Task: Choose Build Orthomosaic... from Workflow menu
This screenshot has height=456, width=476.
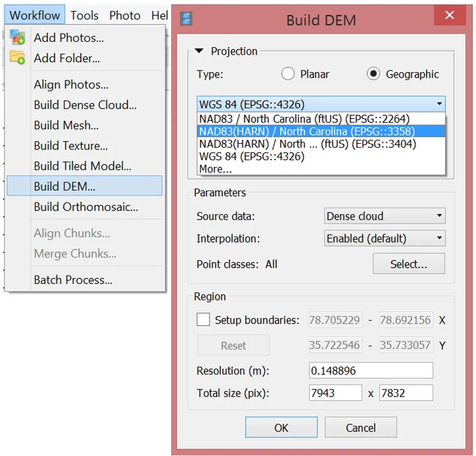Action: coord(86,207)
